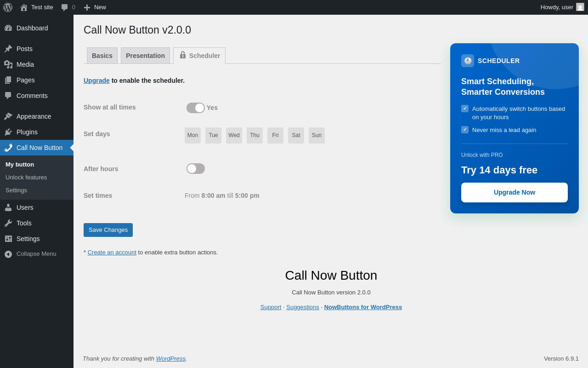The height and width of the screenshot is (368, 588).
Task: Click the Call Now Button phone icon
Action: 8,148
